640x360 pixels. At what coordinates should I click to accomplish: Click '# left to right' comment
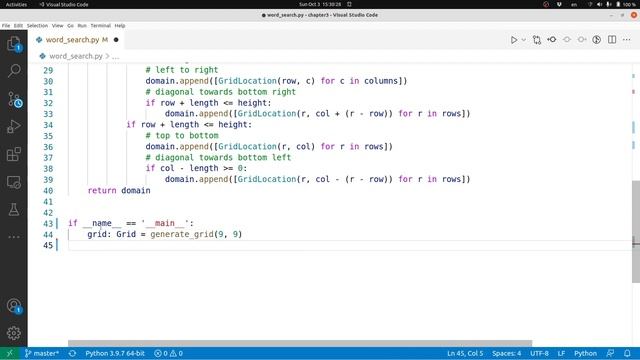click(x=182, y=70)
